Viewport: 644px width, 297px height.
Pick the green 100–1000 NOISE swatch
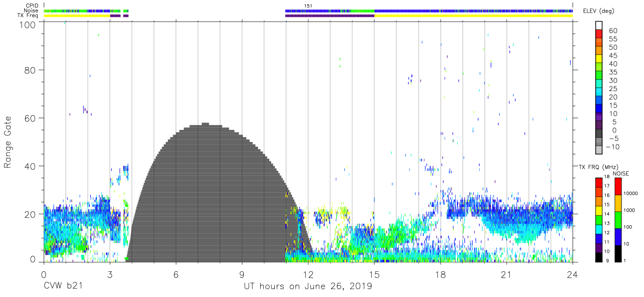click(617, 220)
